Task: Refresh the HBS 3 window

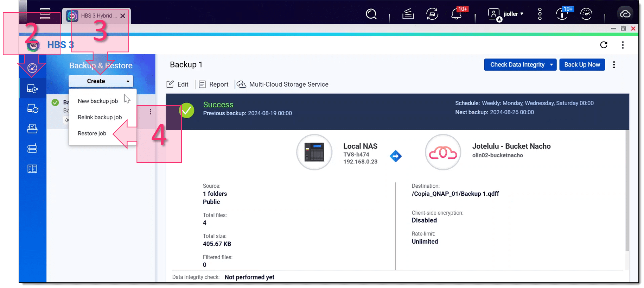Action: coord(604,45)
